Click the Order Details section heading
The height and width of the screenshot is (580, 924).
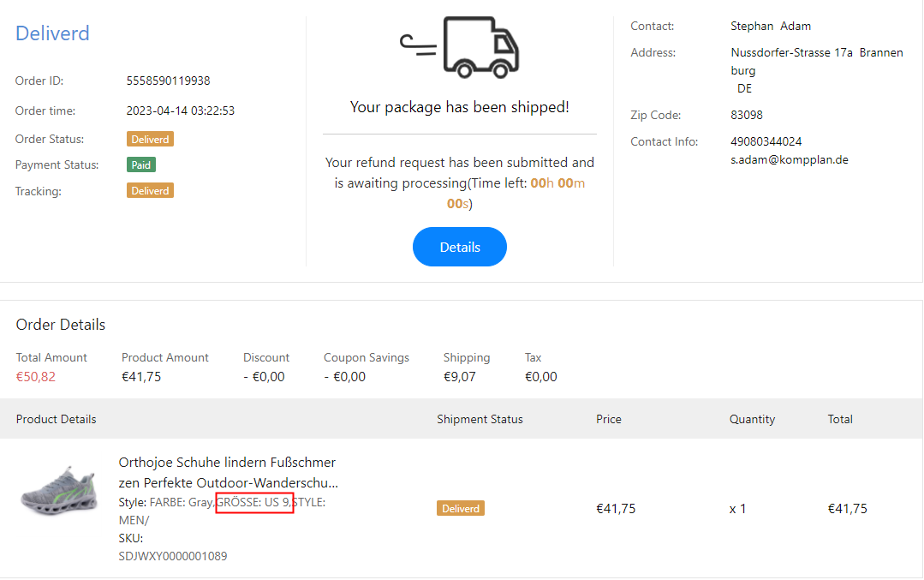coord(61,325)
